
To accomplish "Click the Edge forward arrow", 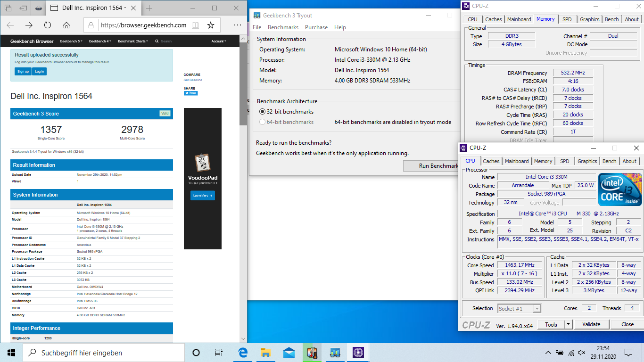I will (x=29, y=25).
